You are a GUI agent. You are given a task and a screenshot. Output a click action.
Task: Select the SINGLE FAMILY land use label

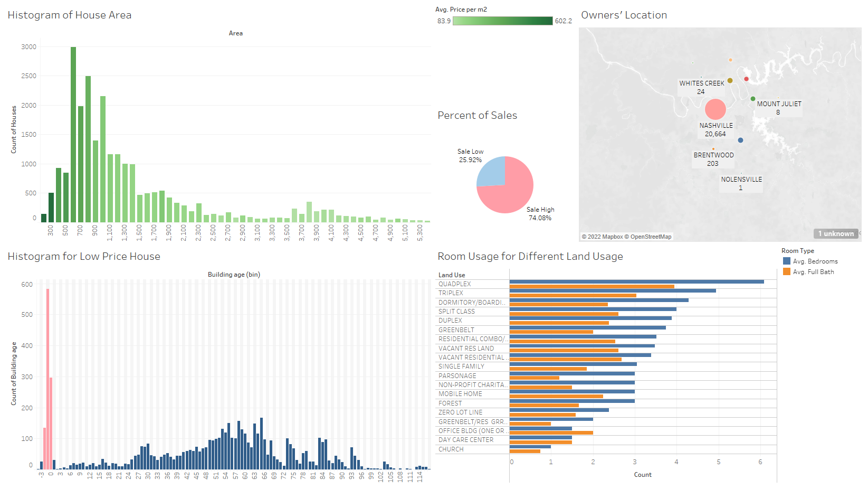[461, 366]
